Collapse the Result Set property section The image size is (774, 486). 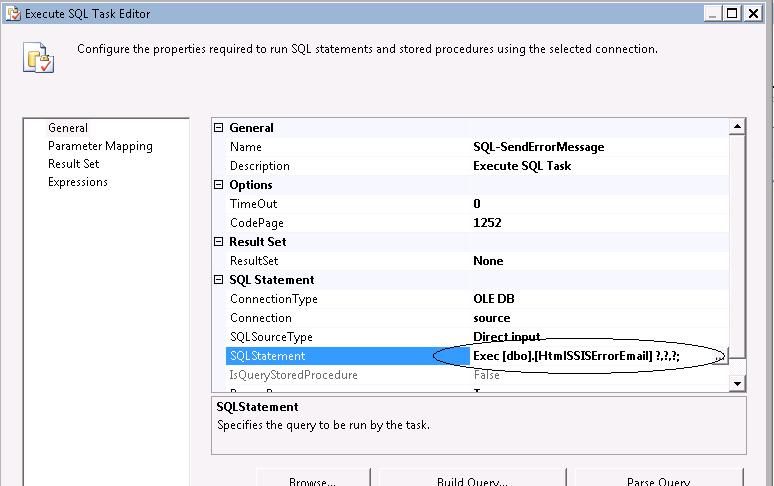click(x=220, y=242)
